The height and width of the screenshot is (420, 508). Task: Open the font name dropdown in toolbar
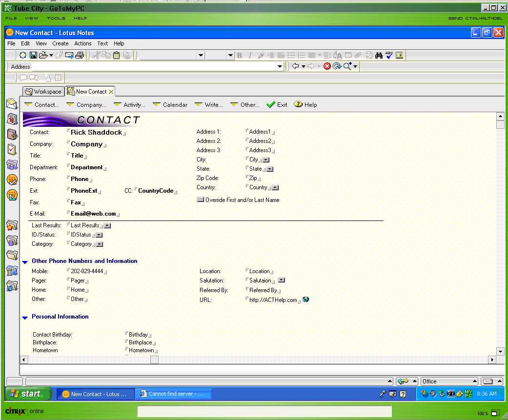pyautogui.click(x=201, y=56)
